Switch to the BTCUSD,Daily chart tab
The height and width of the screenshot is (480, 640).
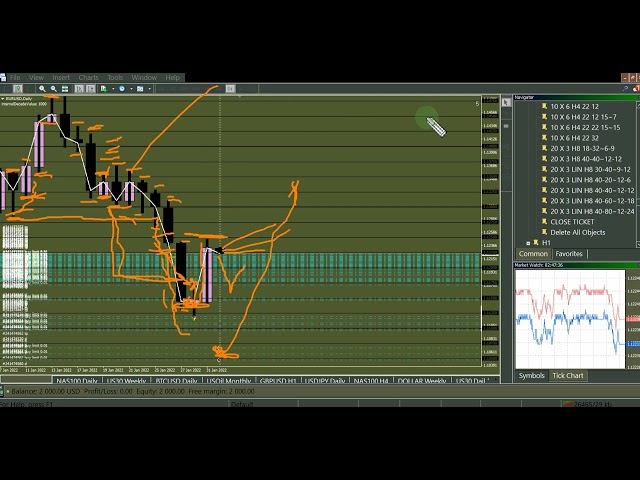[176, 381]
